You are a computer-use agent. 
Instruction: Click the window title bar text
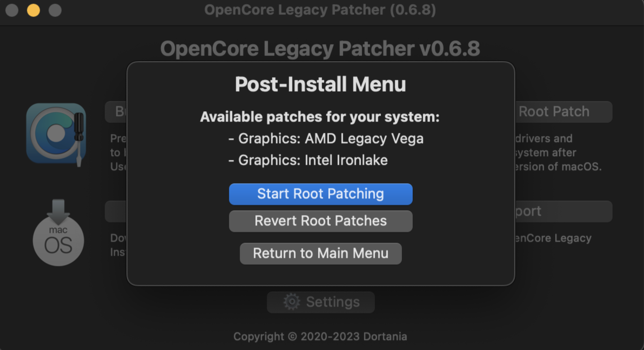pos(320,10)
